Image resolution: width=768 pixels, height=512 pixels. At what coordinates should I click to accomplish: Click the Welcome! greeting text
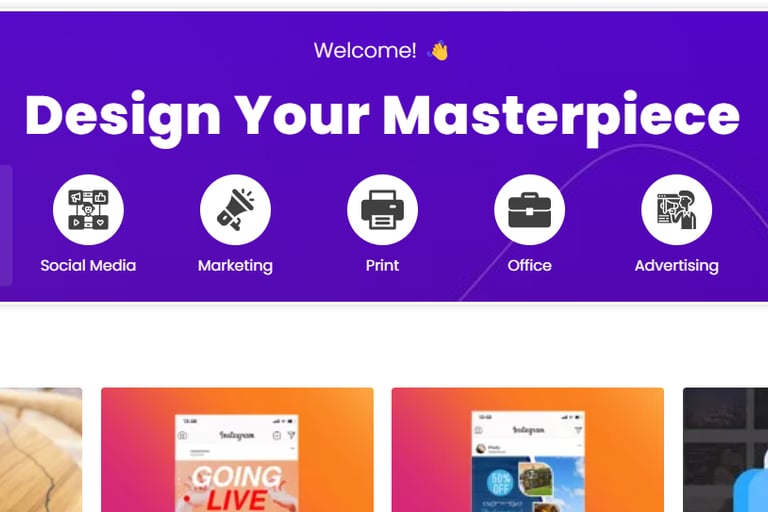[x=365, y=50]
